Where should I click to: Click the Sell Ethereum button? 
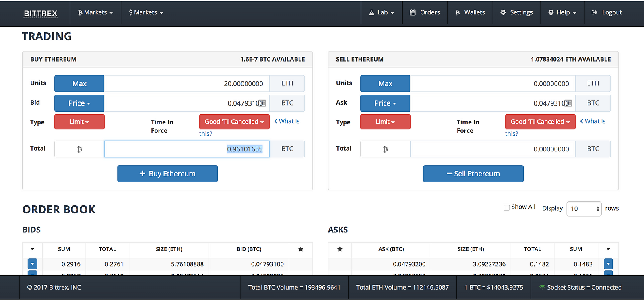pyautogui.click(x=473, y=174)
